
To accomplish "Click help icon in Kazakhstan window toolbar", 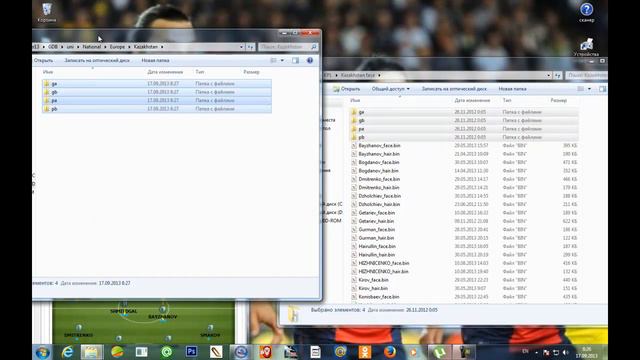I will coord(310,60).
